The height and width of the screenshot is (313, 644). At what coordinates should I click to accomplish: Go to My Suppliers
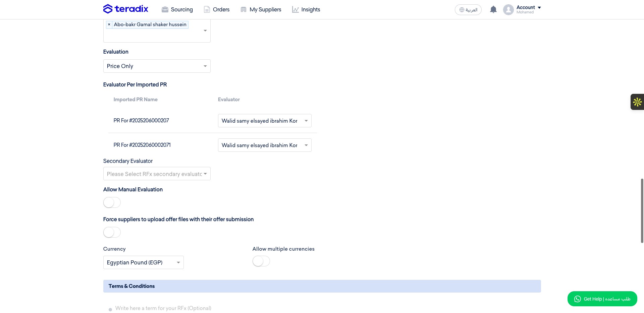pyautogui.click(x=261, y=9)
